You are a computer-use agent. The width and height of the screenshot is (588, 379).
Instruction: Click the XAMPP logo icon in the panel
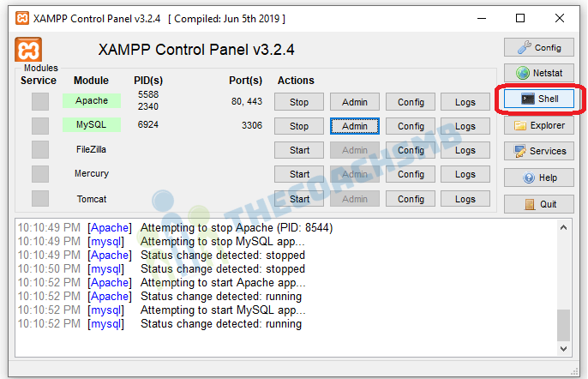pyautogui.click(x=28, y=49)
